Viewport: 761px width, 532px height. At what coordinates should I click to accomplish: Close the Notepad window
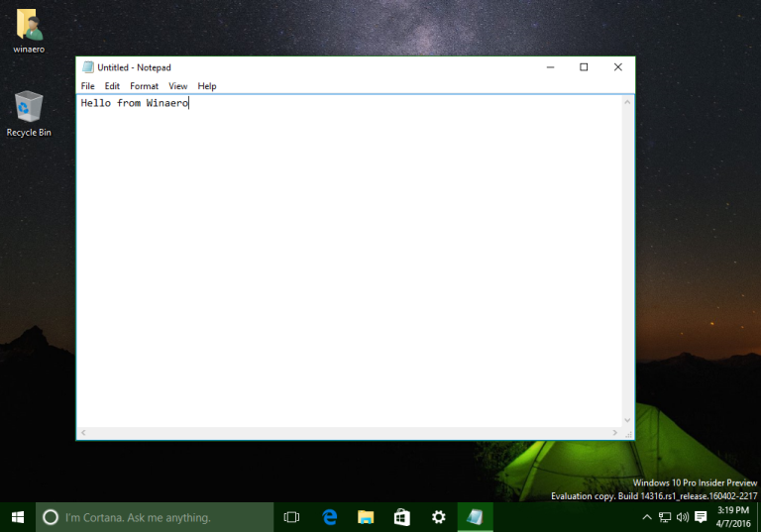coord(618,67)
